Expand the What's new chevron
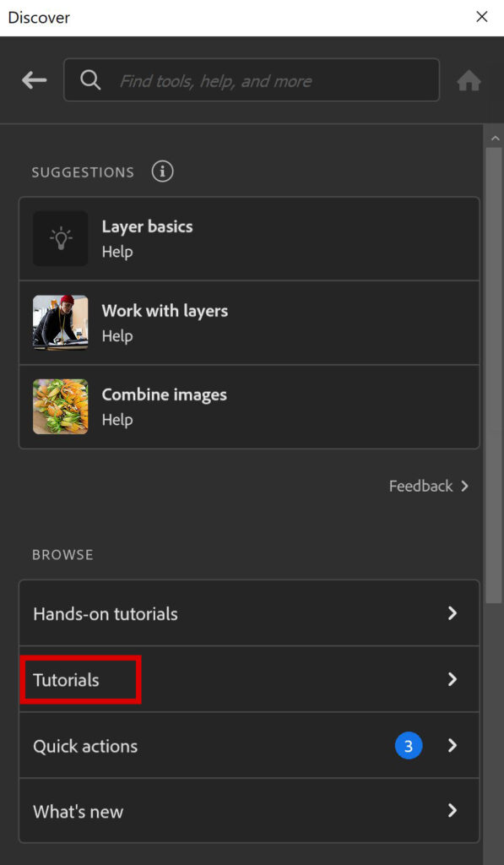Viewport: 504px width, 865px height. 453,810
